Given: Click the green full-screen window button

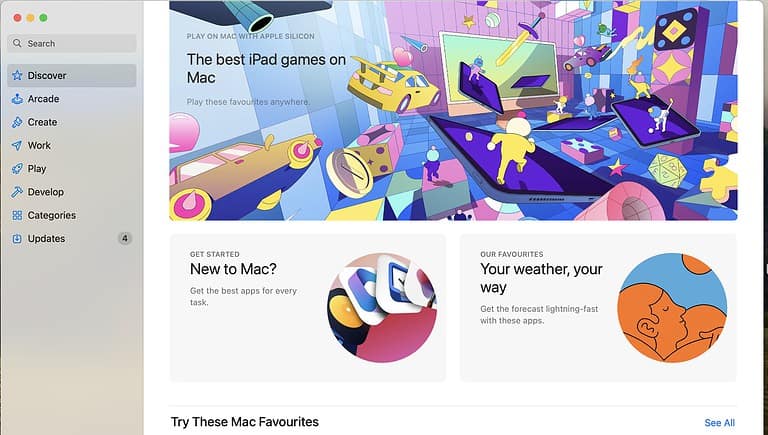Looking at the screenshot, I should (x=43, y=18).
